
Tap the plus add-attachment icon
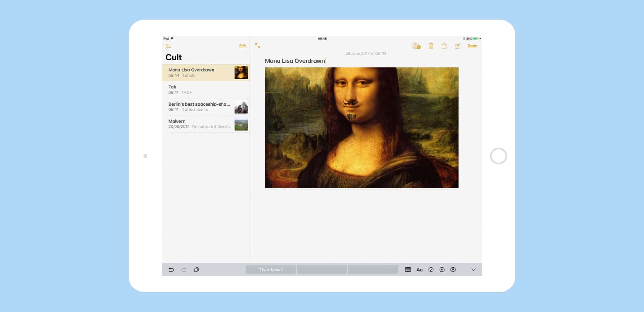[x=442, y=270]
